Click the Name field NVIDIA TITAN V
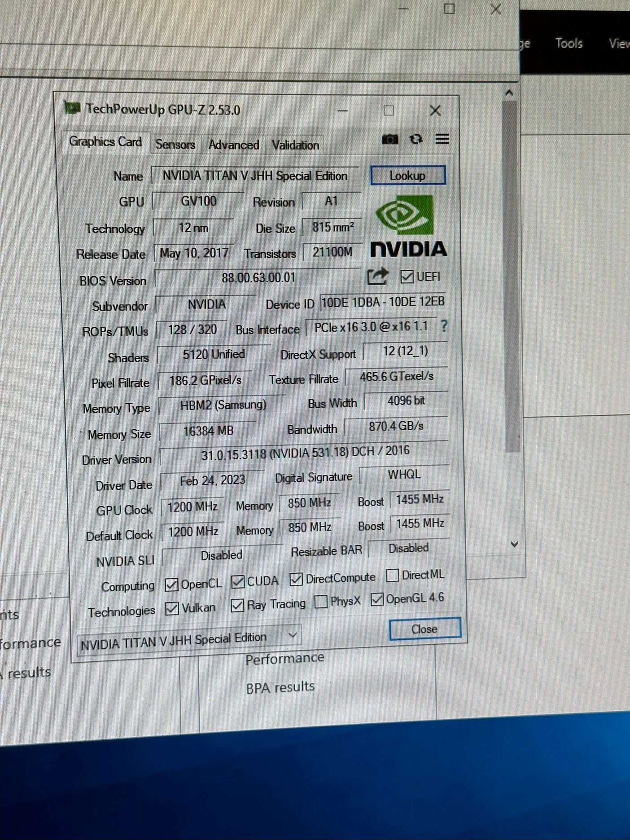 coord(255,176)
